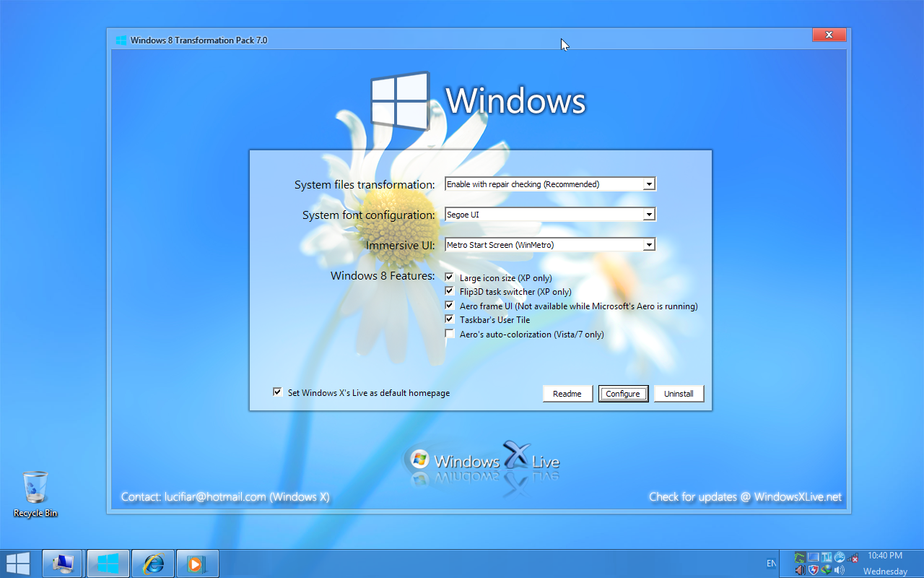
Task: Open the Internet Download Manager tray icon
Action: coord(826,571)
